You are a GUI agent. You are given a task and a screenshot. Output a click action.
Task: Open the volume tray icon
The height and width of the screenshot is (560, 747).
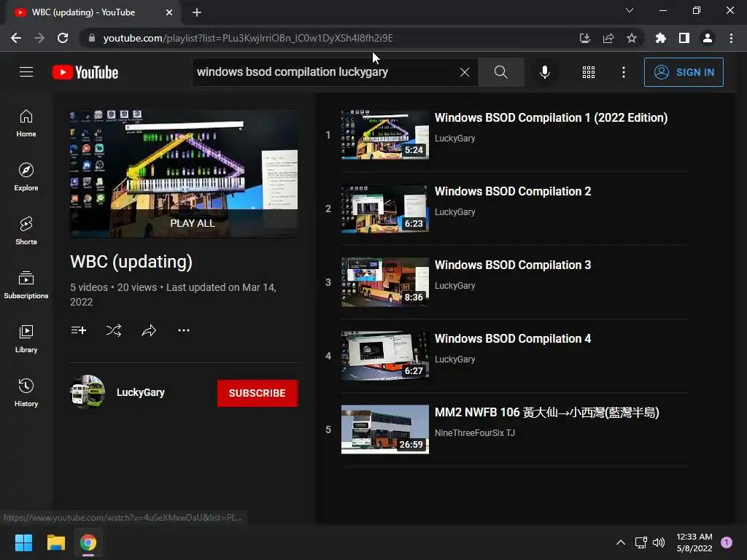[659, 542]
